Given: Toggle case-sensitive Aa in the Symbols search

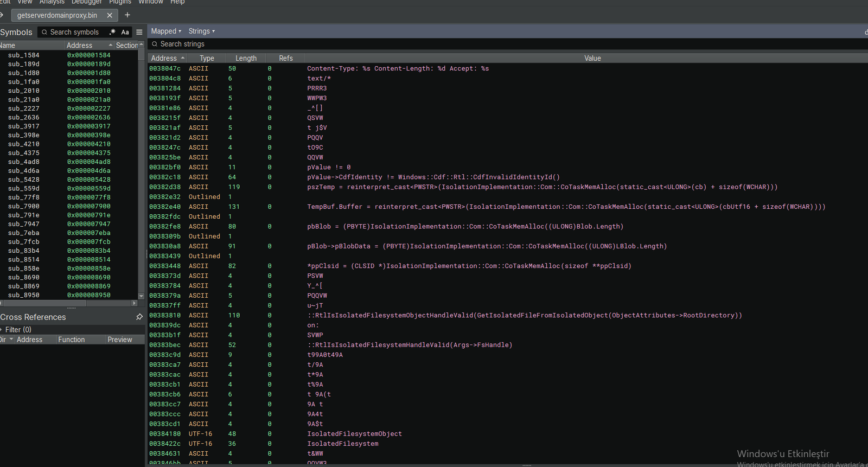Looking at the screenshot, I should coord(125,32).
